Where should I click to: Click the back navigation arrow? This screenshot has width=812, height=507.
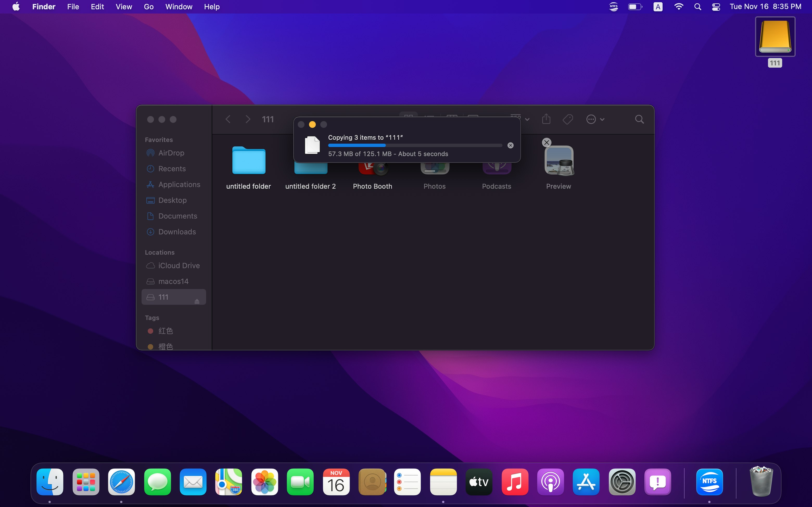point(228,119)
